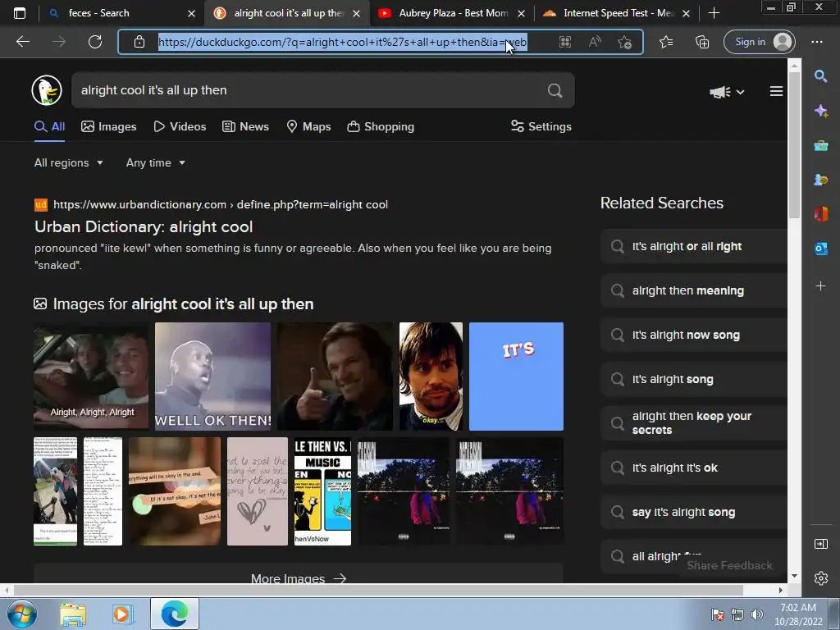The width and height of the screenshot is (840, 630).
Task: Open Favorites list icon
Action: coord(666,42)
